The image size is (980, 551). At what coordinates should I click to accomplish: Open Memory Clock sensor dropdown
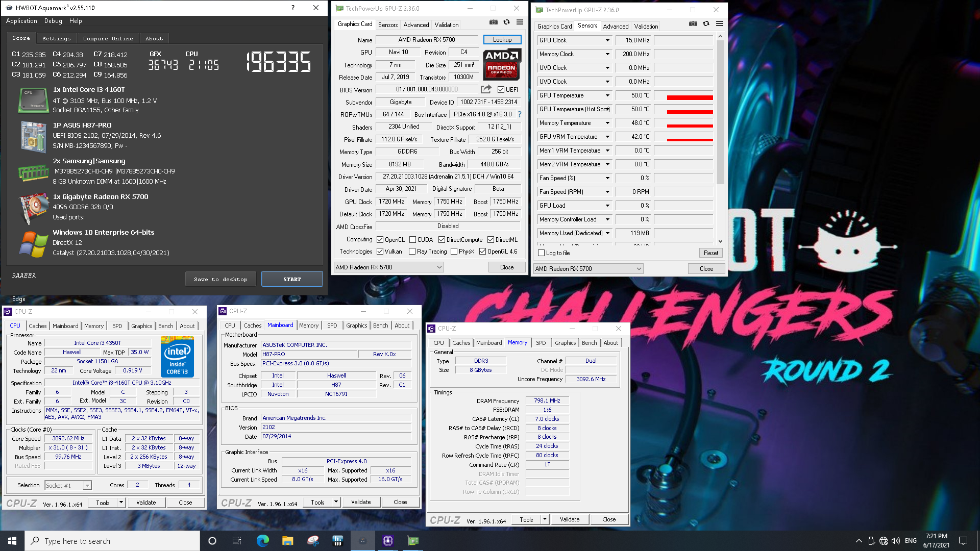[x=607, y=54]
